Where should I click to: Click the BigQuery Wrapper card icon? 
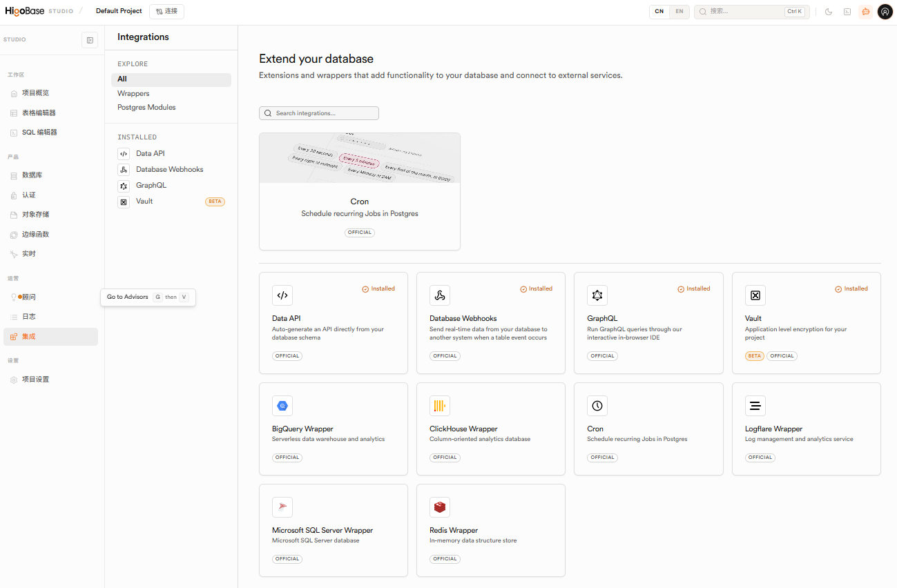click(282, 406)
